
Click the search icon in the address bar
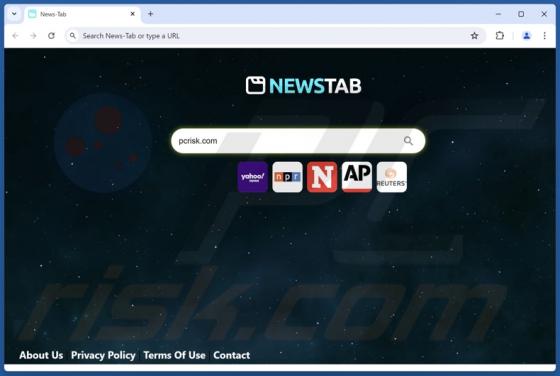pos(72,36)
